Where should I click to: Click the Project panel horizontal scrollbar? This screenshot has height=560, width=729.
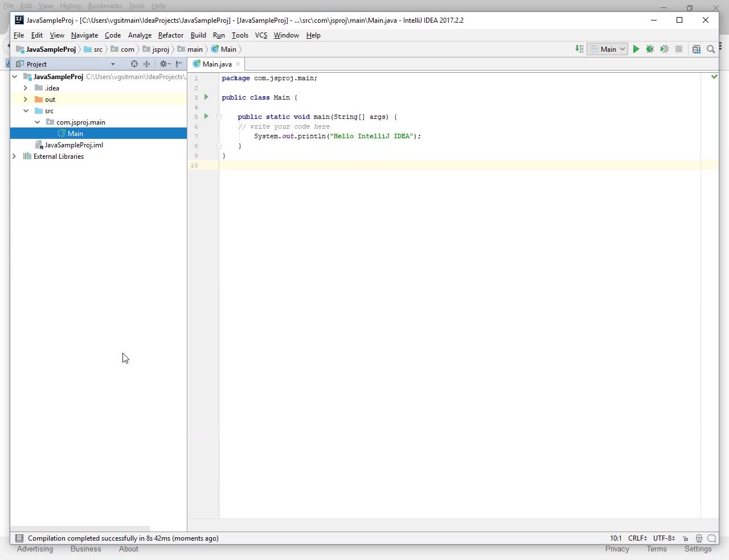(x=80, y=529)
